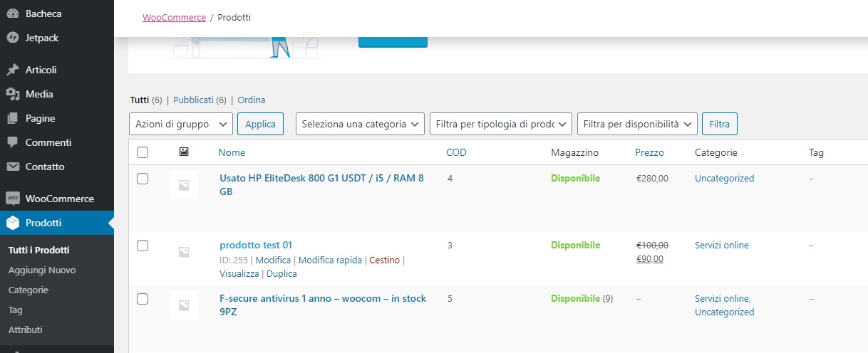Image resolution: width=868 pixels, height=353 pixels.
Task: Open the Tutti i Prodotti submenu item
Action: pyautogui.click(x=38, y=251)
